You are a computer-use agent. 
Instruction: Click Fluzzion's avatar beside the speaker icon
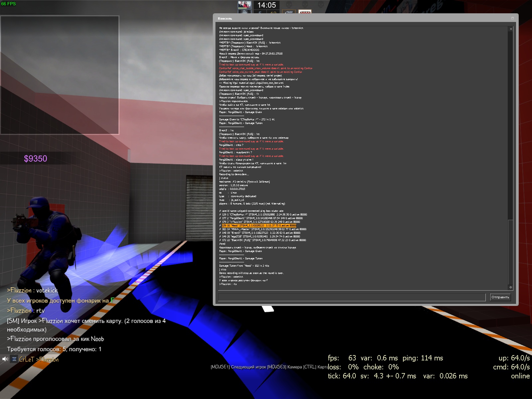[14, 359]
